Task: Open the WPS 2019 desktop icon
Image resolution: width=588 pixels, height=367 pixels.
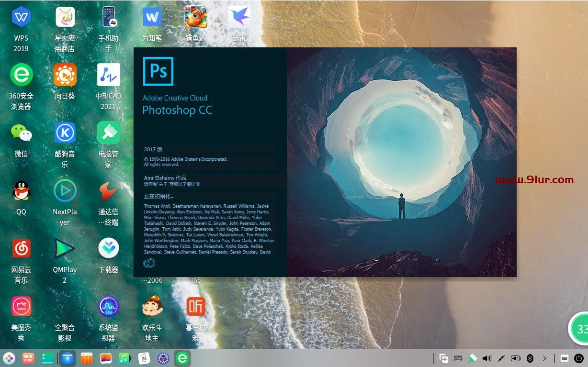Action: (21, 18)
